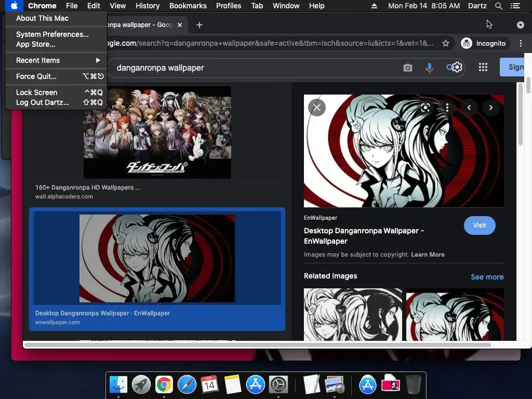Search by image using camera icon
Screen dimensions: 532x399
point(407,68)
